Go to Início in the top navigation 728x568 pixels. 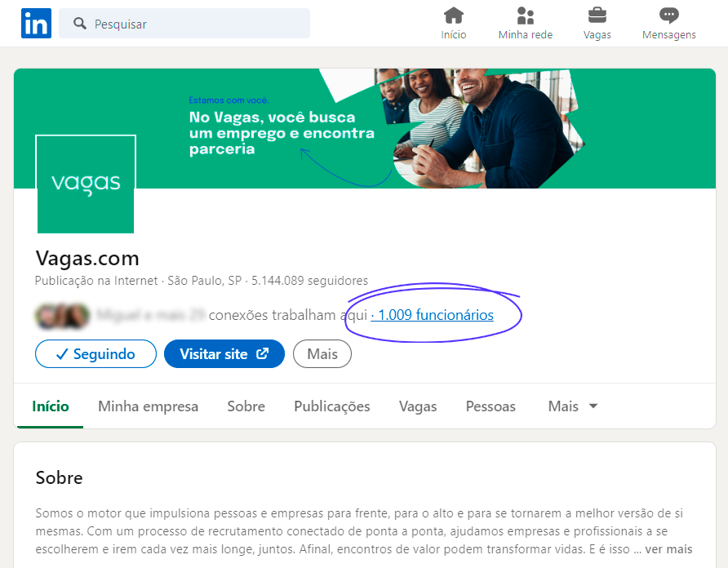[453, 23]
